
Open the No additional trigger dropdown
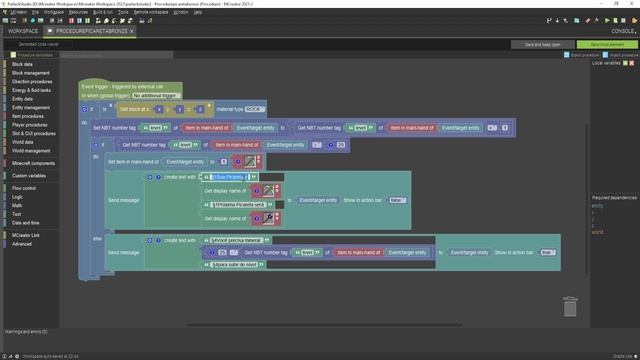(156, 96)
